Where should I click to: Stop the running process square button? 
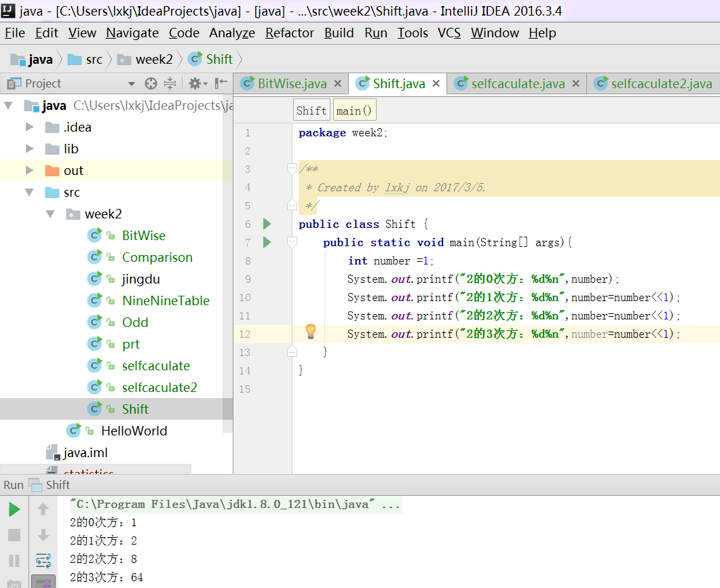[x=14, y=535]
